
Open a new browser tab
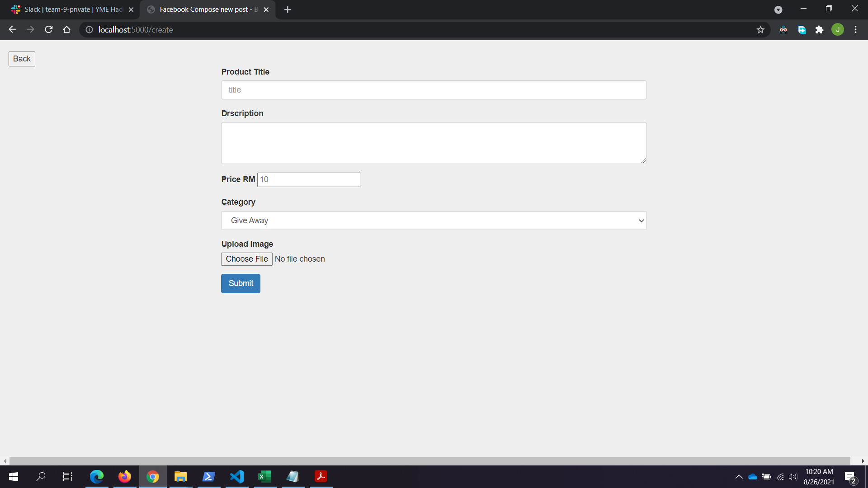coord(288,9)
